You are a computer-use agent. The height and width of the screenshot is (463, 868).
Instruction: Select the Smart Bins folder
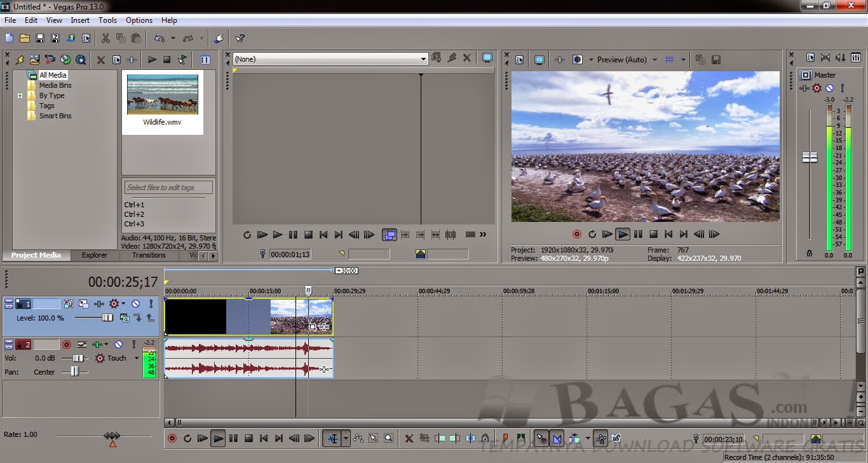click(x=55, y=116)
